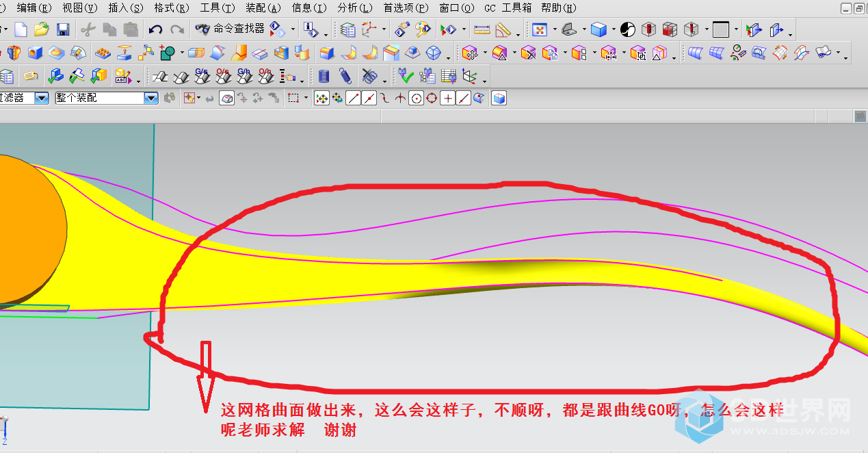Click the O/s gear icon
The image size is (868, 453).
(223, 75)
